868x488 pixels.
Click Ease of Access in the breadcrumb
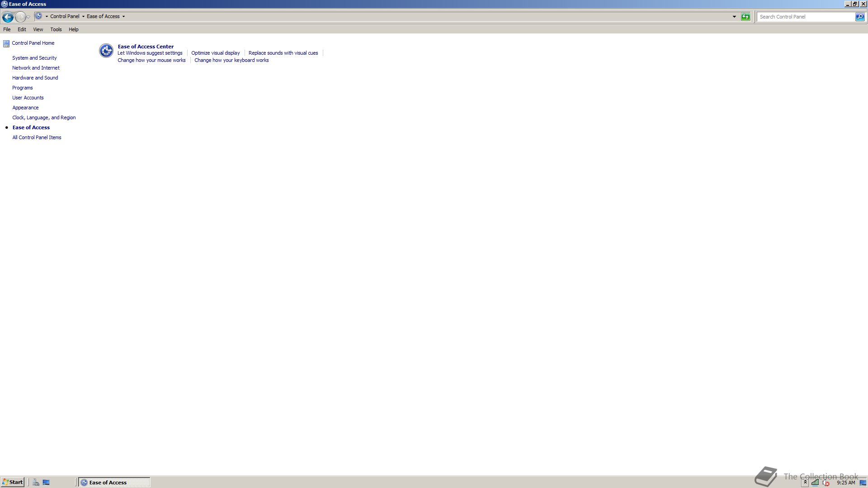pos(103,16)
